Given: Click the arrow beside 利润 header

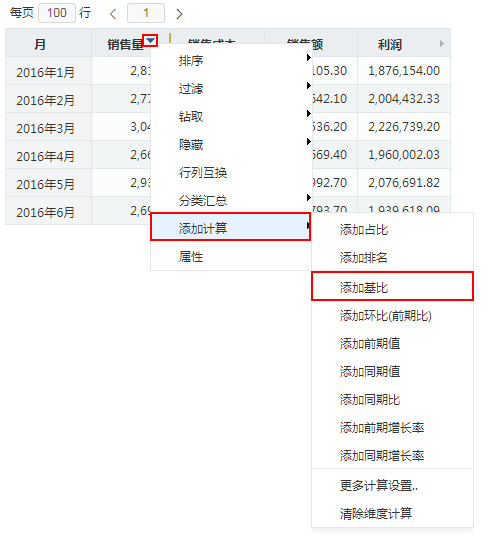Looking at the screenshot, I should 442,43.
